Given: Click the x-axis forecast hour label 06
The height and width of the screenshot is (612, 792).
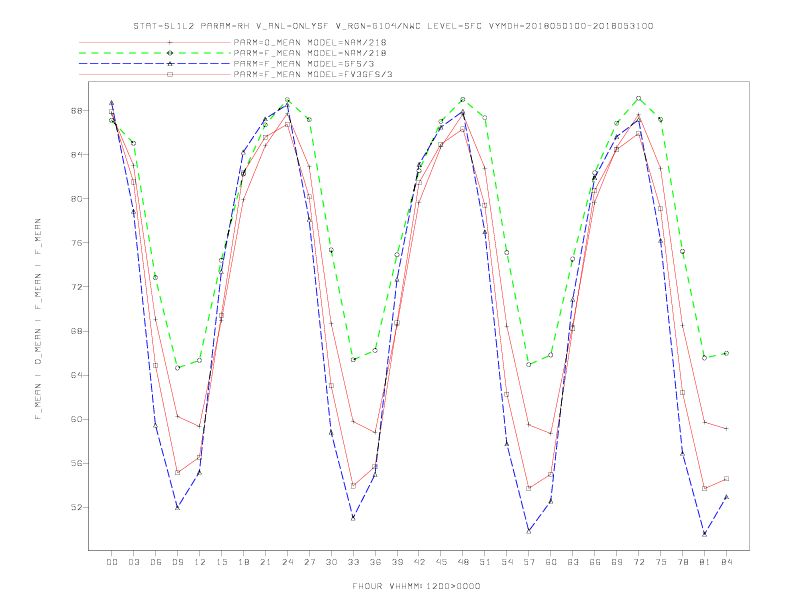Looking at the screenshot, I should 156,562.
